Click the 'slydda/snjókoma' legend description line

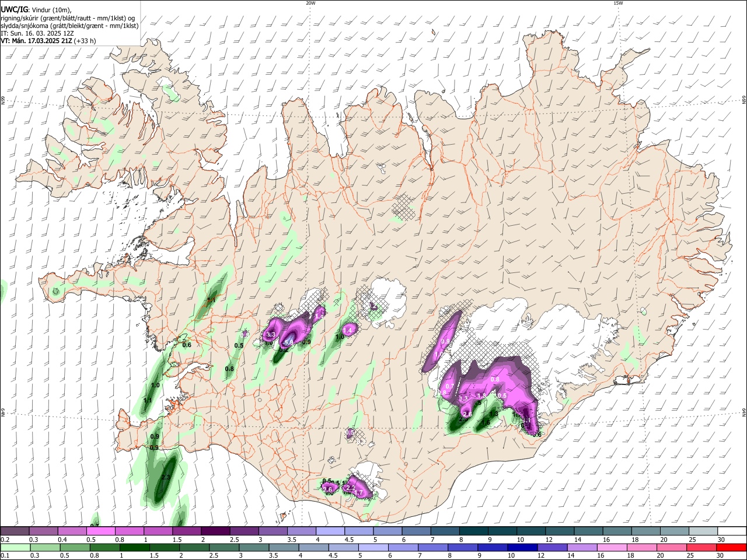(69, 26)
